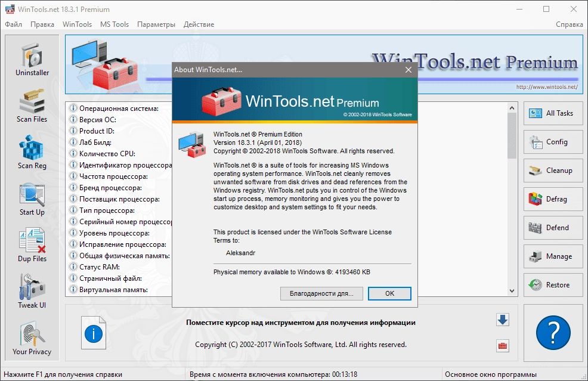
Task: Select the Версия ОС row
Action: click(119, 120)
